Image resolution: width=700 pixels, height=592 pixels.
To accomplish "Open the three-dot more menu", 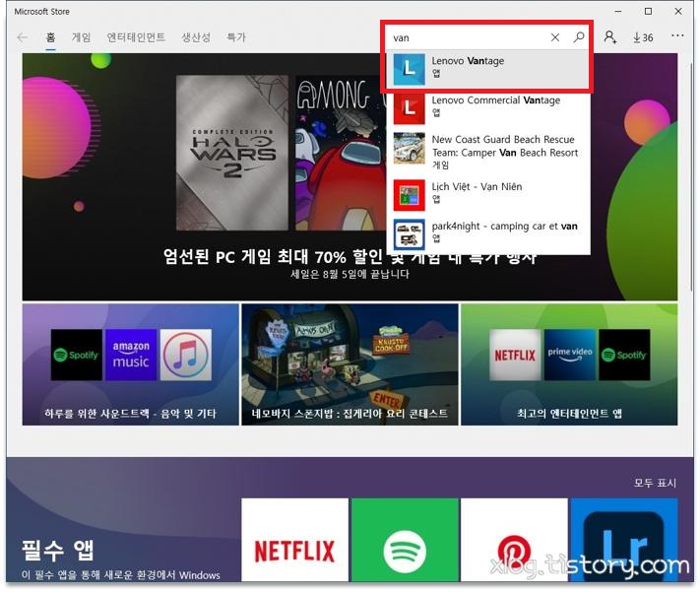I will pyautogui.click(x=677, y=35).
